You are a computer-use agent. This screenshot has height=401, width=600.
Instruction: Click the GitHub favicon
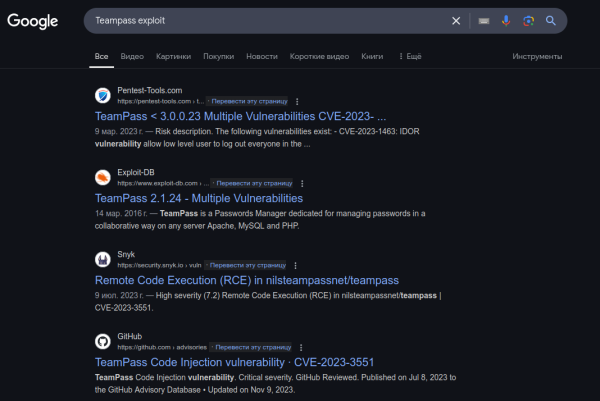pos(103,341)
